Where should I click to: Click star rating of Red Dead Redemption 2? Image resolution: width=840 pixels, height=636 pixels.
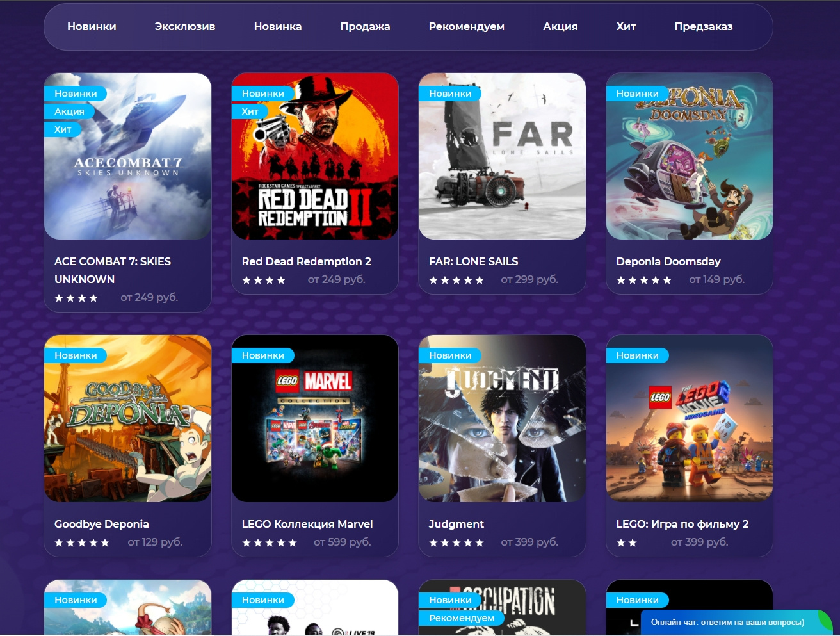pos(264,280)
